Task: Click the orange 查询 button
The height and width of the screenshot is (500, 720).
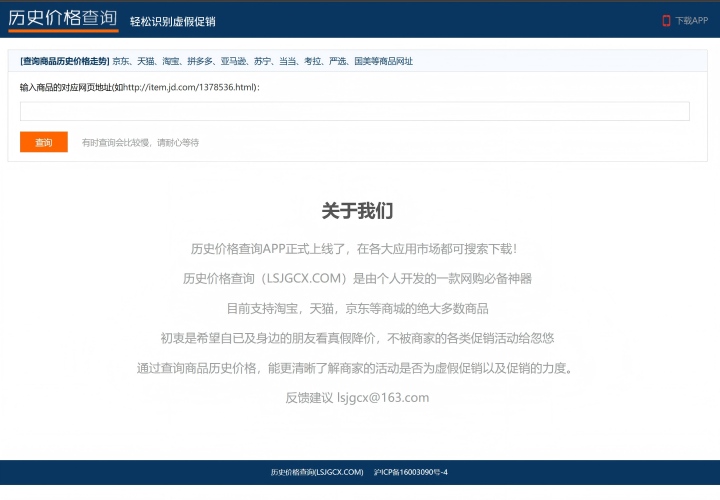Action: pyautogui.click(x=44, y=142)
